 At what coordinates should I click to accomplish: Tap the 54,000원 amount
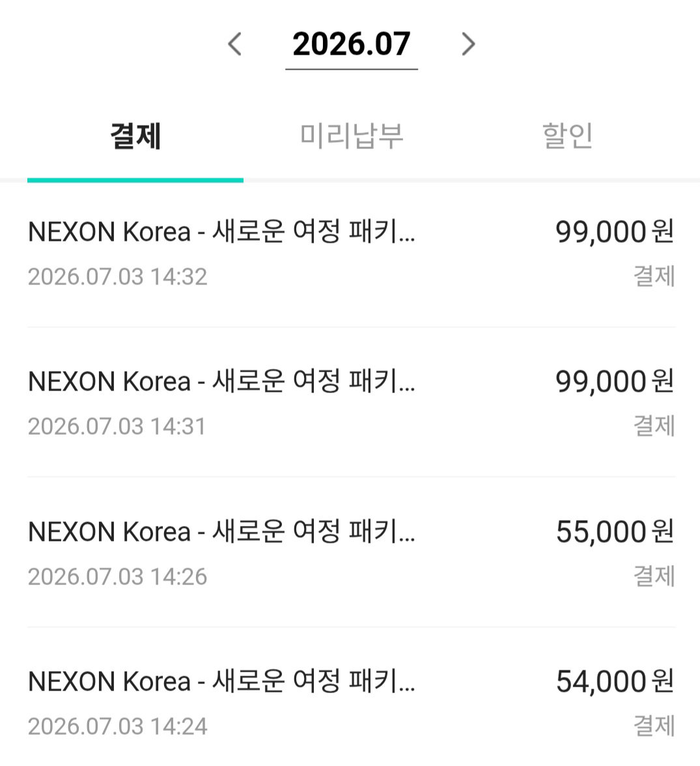click(x=615, y=681)
